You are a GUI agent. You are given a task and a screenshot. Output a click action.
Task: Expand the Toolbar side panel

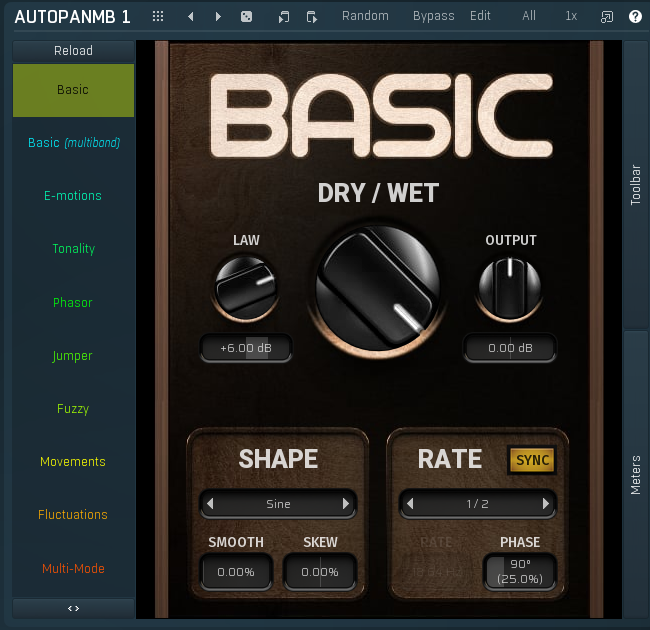pyautogui.click(x=636, y=185)
